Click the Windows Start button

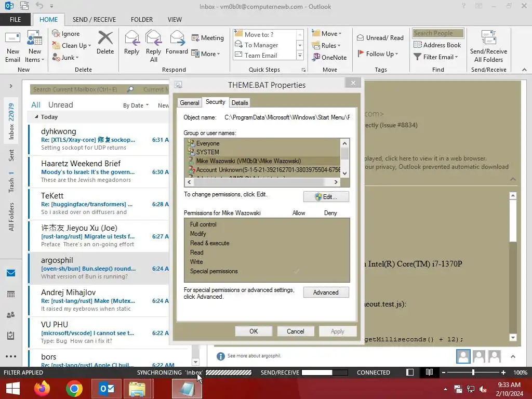pos(13,389)
